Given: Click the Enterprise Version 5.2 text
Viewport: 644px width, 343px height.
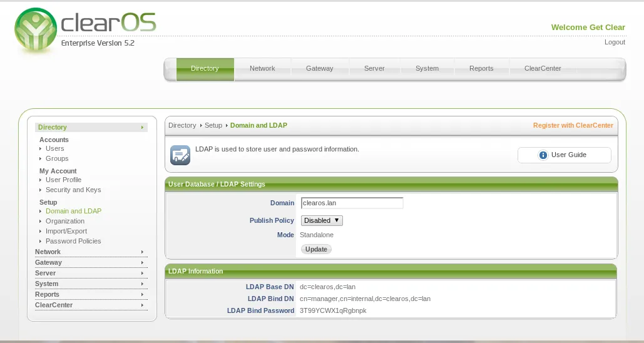Looking at the screenshot, I should click(98, 43).
